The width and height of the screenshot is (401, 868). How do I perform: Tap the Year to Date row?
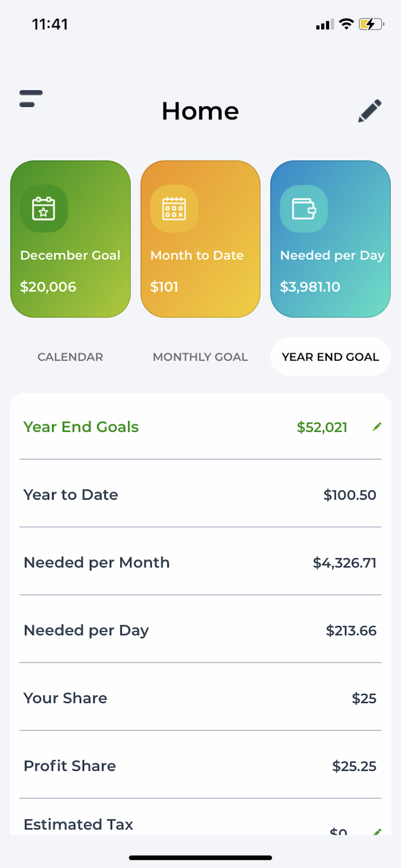coord(200,495)
